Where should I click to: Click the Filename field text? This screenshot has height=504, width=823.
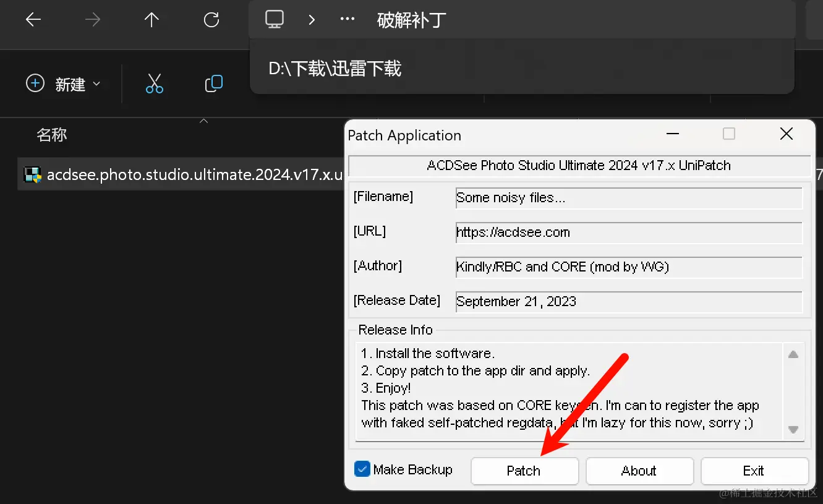point(629,198)
